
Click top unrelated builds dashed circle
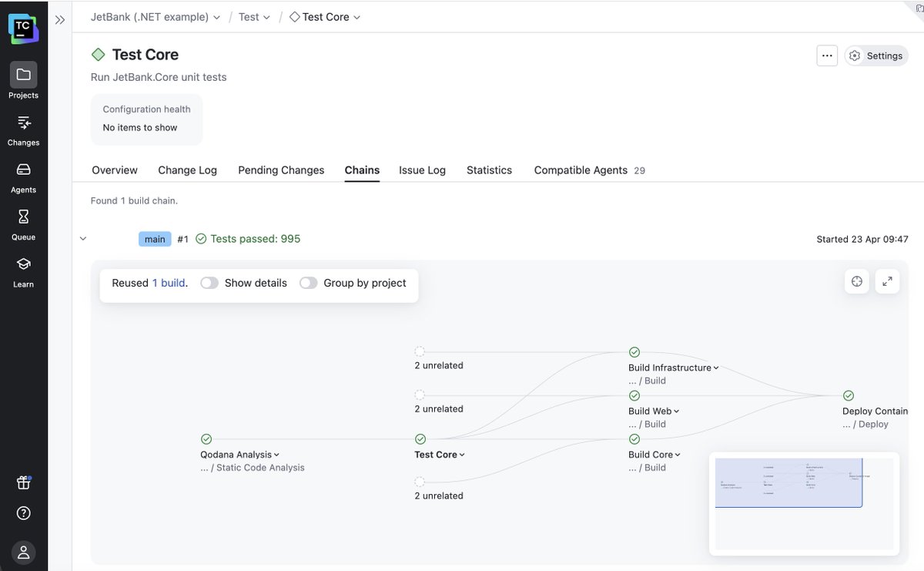coord(420,351)
